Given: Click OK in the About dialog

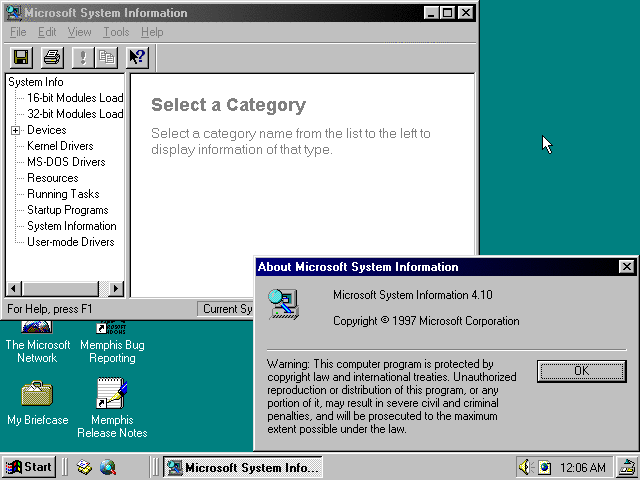Looking at the screenshot, I should click(x=581, y=371).
